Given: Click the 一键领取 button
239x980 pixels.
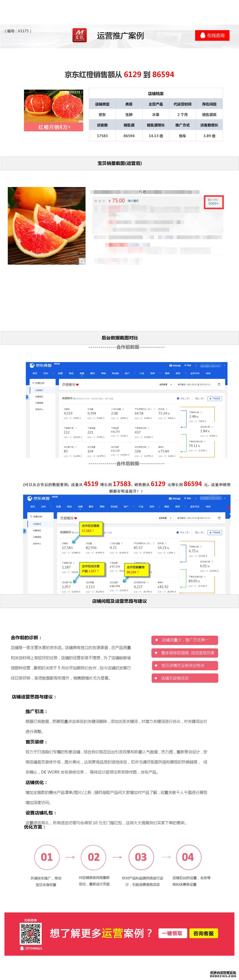Looking at the screenshot, I should tap(172, 933).
